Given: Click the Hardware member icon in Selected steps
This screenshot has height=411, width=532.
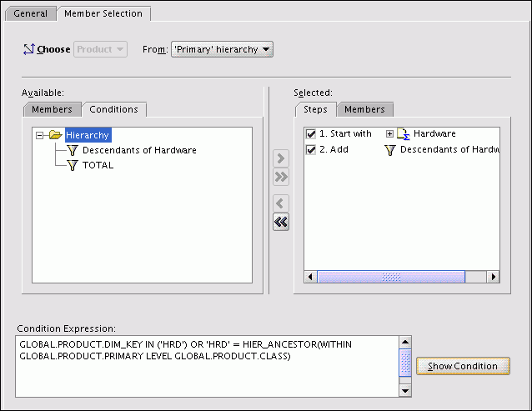Looking at the screenshot, I should tap(403, 133).
